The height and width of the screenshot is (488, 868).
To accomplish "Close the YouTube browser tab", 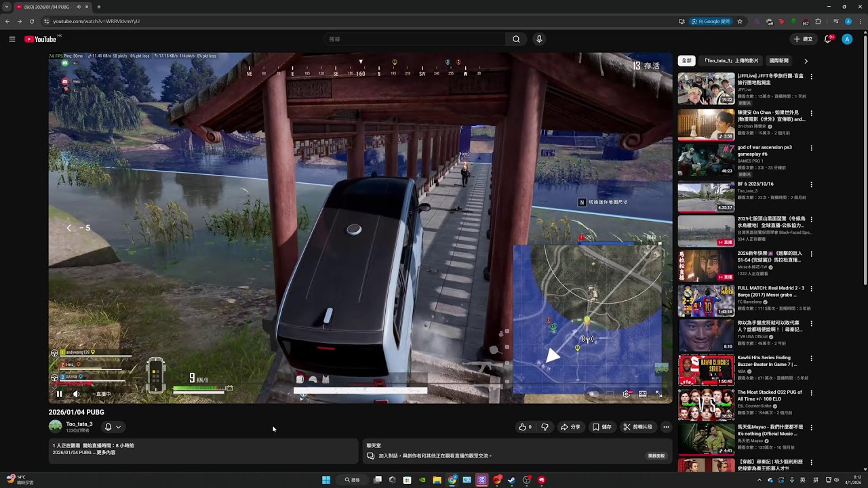I will [x=87, y=7].
